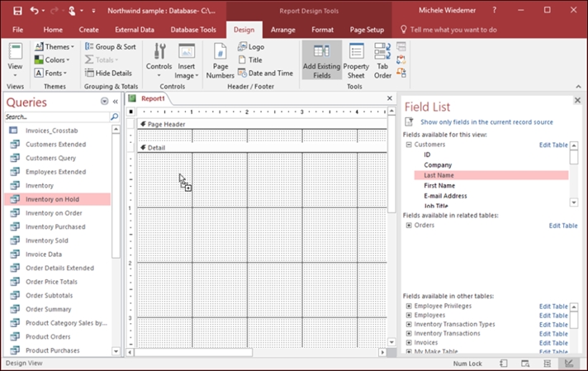Expand the Orders related table
Screen dimensions: 588x371
pos(409,225)
